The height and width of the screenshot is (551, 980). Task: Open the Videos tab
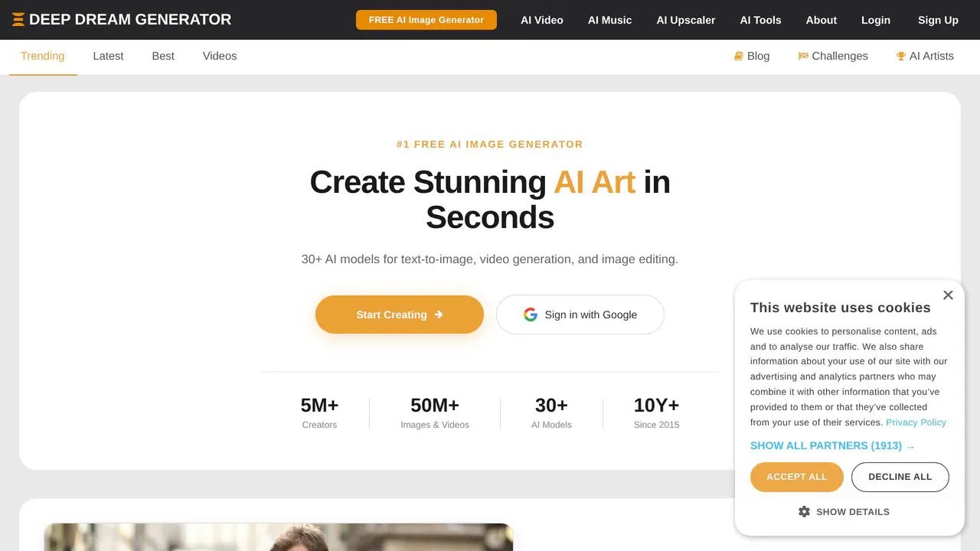click(x=220, y=56)
